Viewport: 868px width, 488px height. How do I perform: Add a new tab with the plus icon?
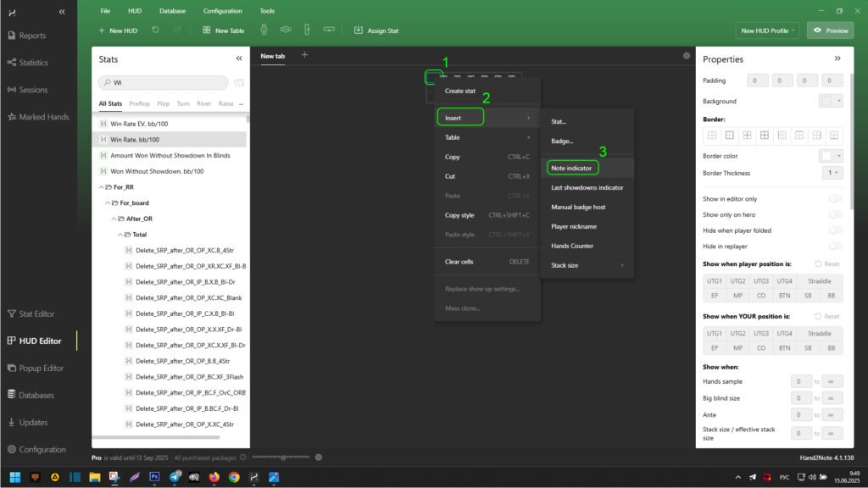click(x=304, y=56)
